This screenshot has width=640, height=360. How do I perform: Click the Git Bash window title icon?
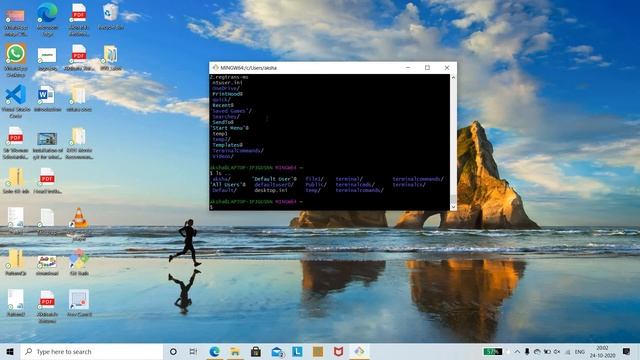[x=215, y=67]
